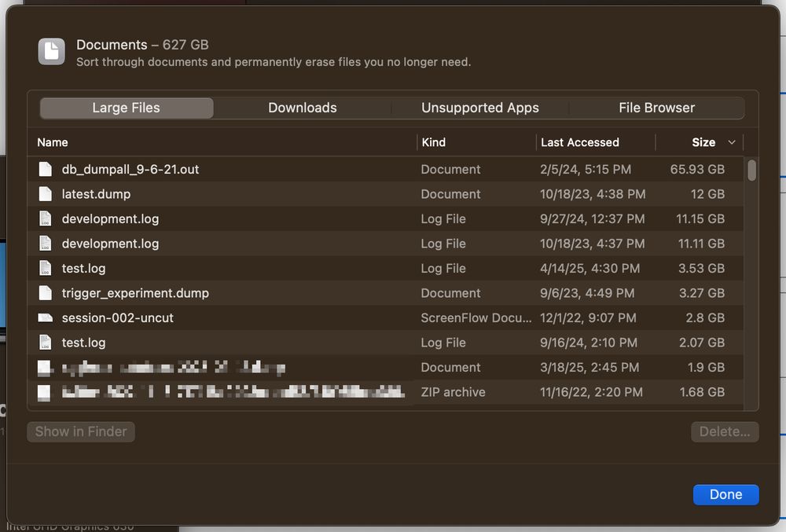Click the Done button
Image resolution: width=786 pixels, height=532 pixels.
pos(725,494)
